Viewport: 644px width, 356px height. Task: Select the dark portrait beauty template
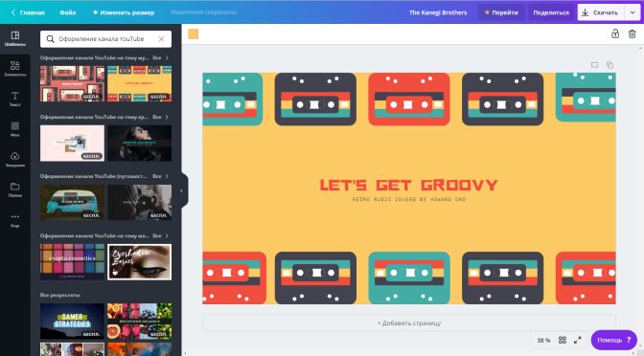pyautogui.click(x=139, y=144)
